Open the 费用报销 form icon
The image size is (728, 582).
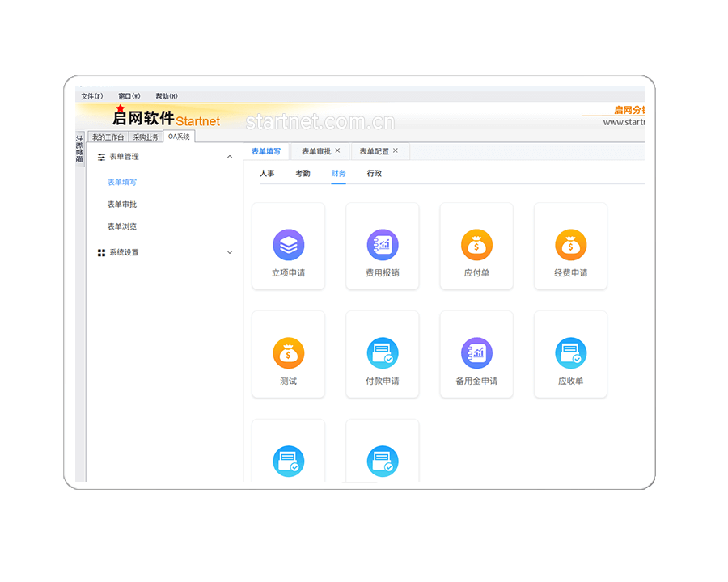382,244
